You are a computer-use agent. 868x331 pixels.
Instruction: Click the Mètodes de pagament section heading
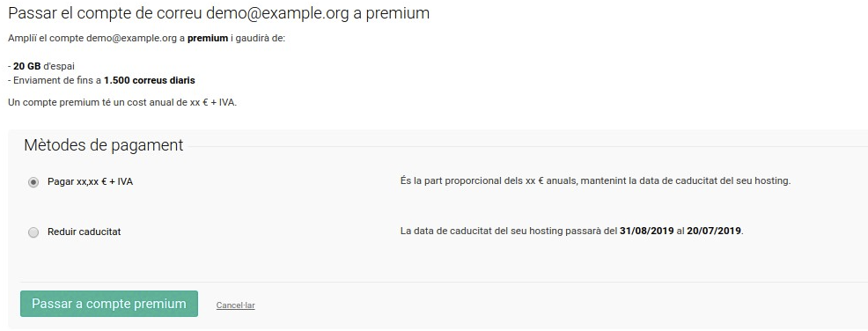[x=104, y=145]
